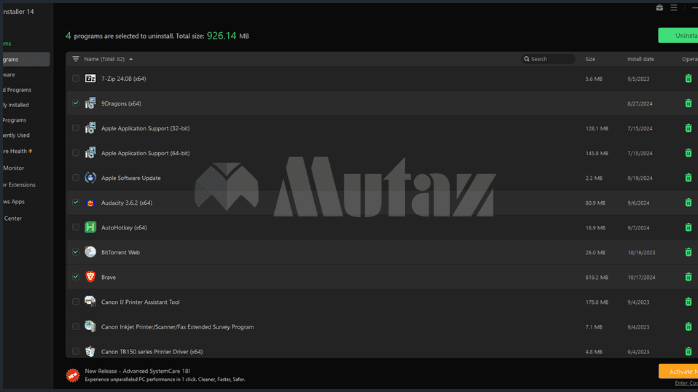Image resolution: width=698 pixels, height=392 pixels.
Task: Select the Canon TR150 series Printer Driver row
Action: pyautogui.click(x=382, y=351)
